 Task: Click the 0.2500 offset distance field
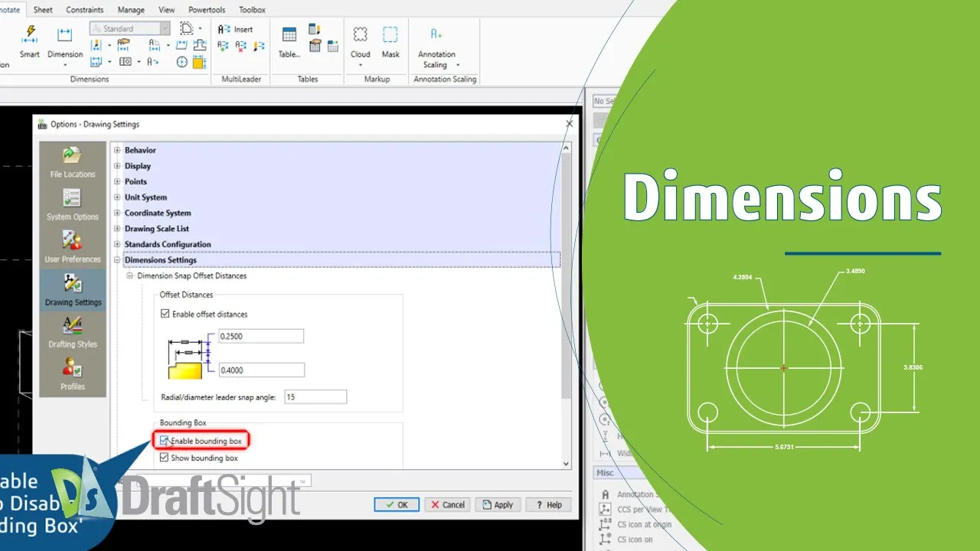click(x=260, y=336)
